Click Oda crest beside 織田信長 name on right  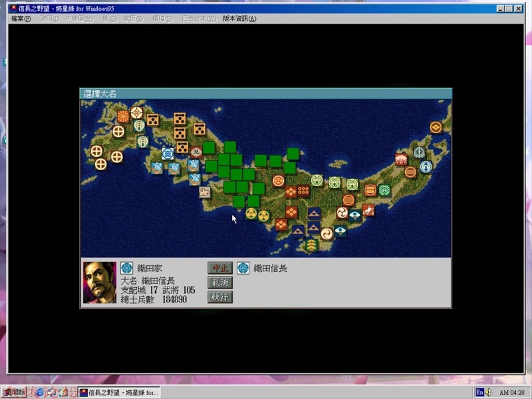(x=243, y=268)
